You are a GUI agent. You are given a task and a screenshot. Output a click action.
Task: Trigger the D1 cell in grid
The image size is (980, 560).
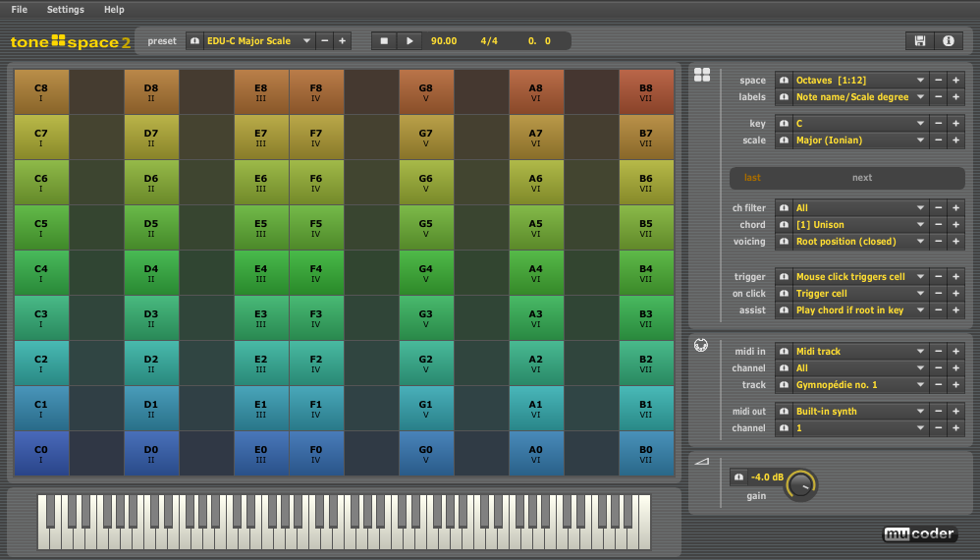(151, 408)
